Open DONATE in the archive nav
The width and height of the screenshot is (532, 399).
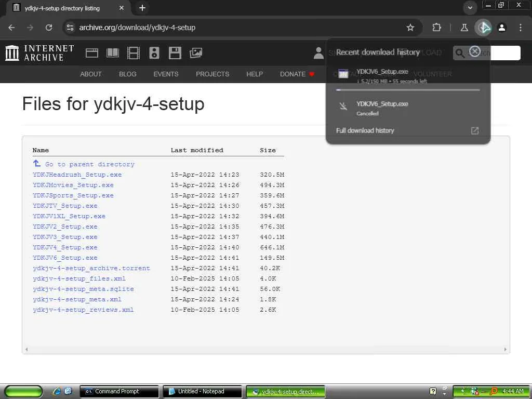coord(297,74)
